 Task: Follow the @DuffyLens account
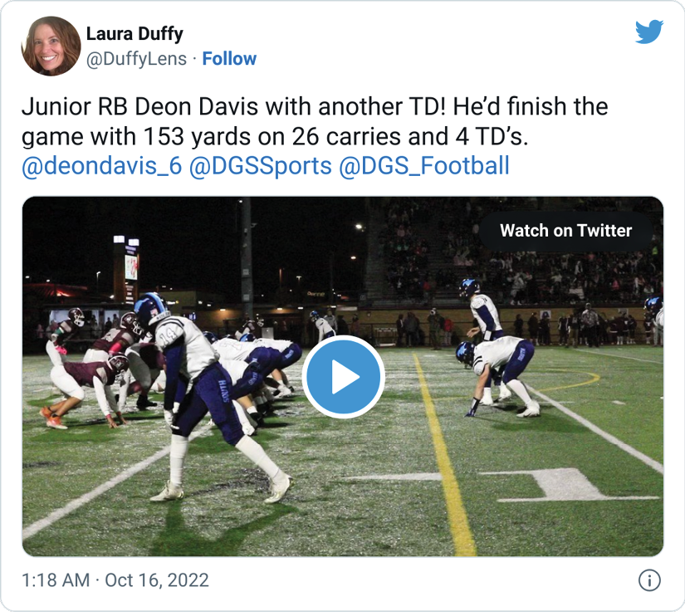tap(229, 59)
